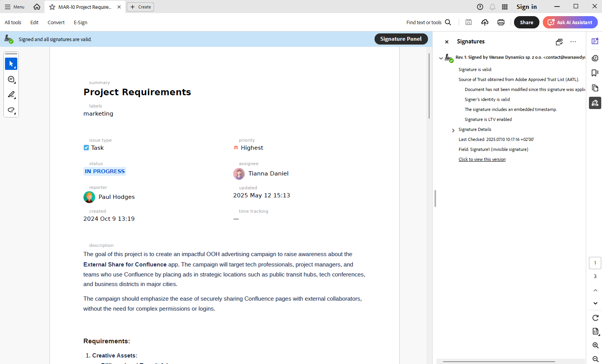Star the MAR-10 document tab
Screen dimensions: 602x364
tap(52, 7)
